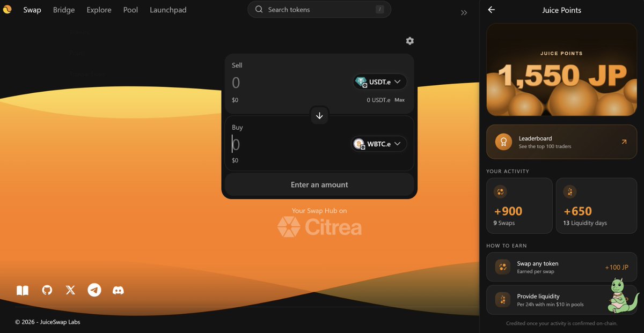The image size is (644, 333).
Task: Open WBTC.e buy token dropdown
Action: tap(379, 144)
